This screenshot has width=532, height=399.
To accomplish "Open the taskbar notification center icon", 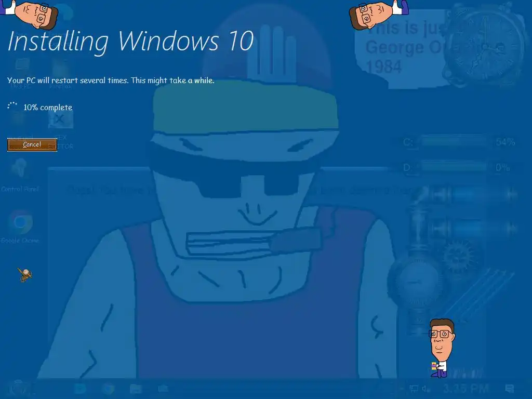I will click(509, 389).
